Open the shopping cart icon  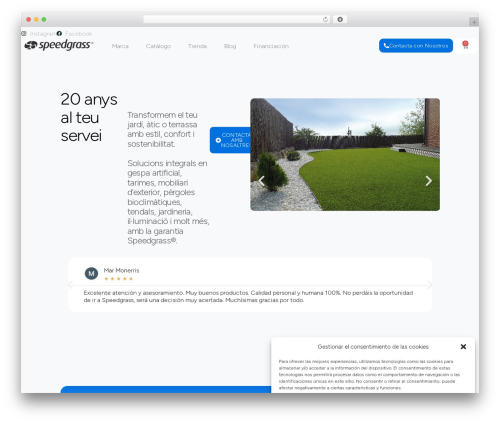(x=465, y=45)
